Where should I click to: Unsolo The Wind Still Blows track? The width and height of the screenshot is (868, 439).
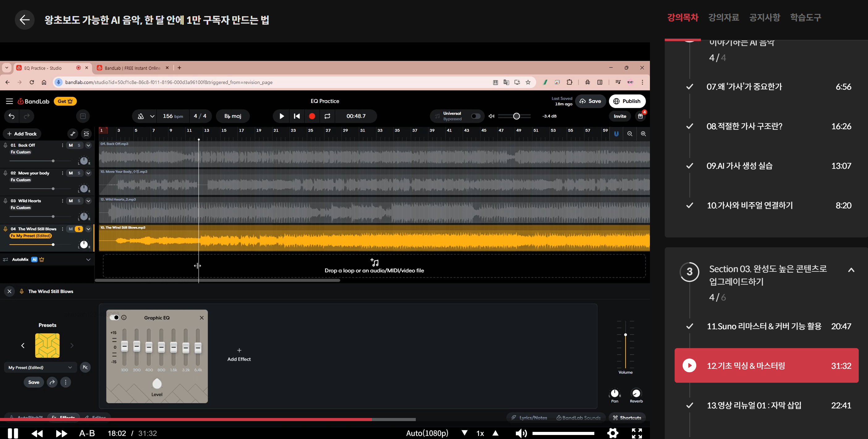coord(79,229)
